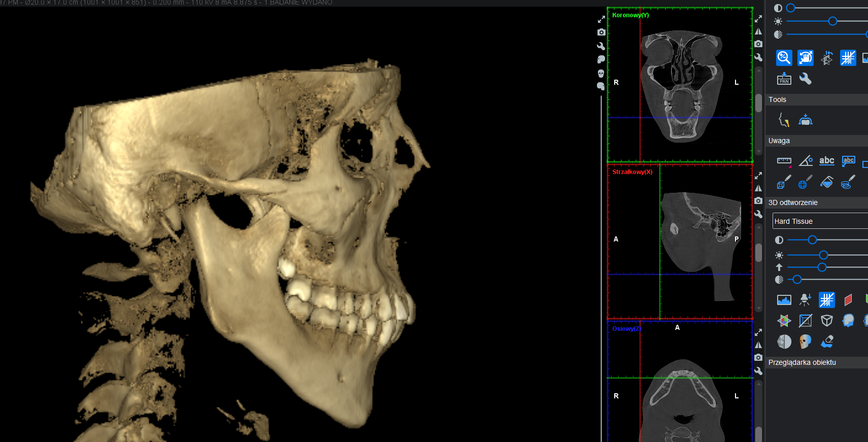The height and width of the screenshot is (442, 868).
Task: Add underlined abc text annotation
Action: pos(826,161)
